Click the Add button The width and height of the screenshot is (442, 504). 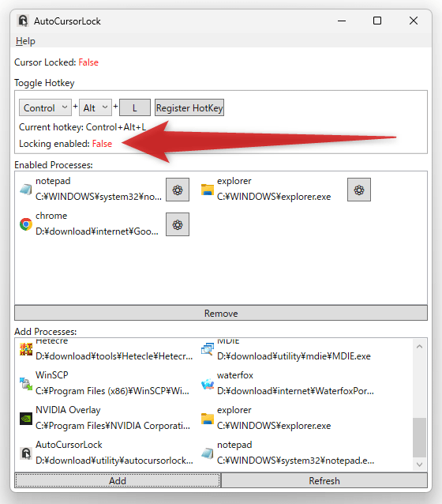point(118,480)
